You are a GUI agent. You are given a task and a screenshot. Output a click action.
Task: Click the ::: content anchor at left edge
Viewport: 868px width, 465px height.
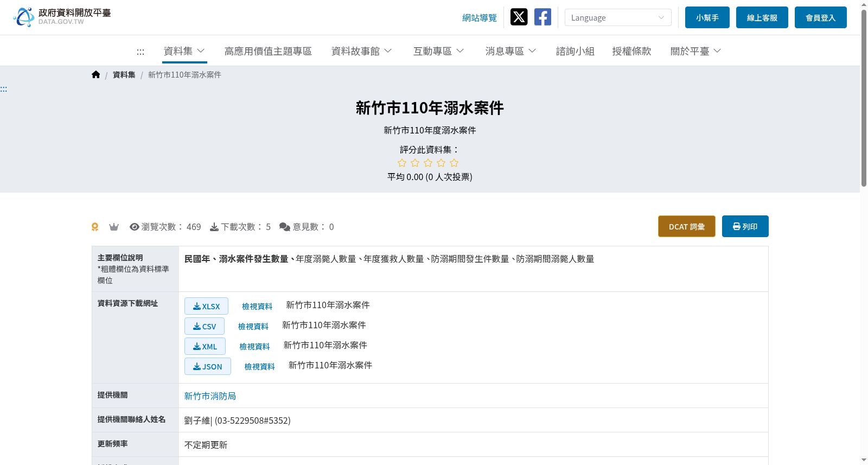point(4,89)
